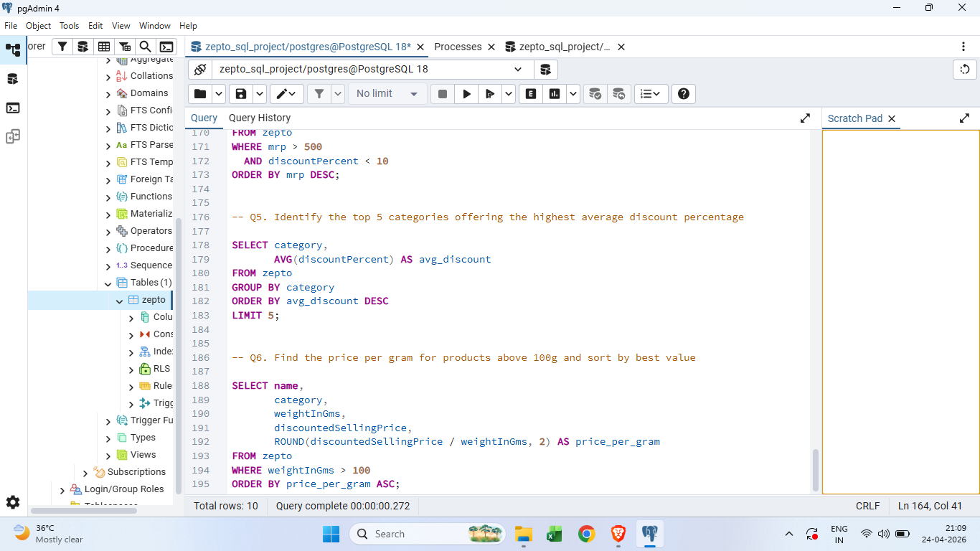The image size is (980, 551).
Task: Click the Rollback transaction icon
Action: point(618,93)
